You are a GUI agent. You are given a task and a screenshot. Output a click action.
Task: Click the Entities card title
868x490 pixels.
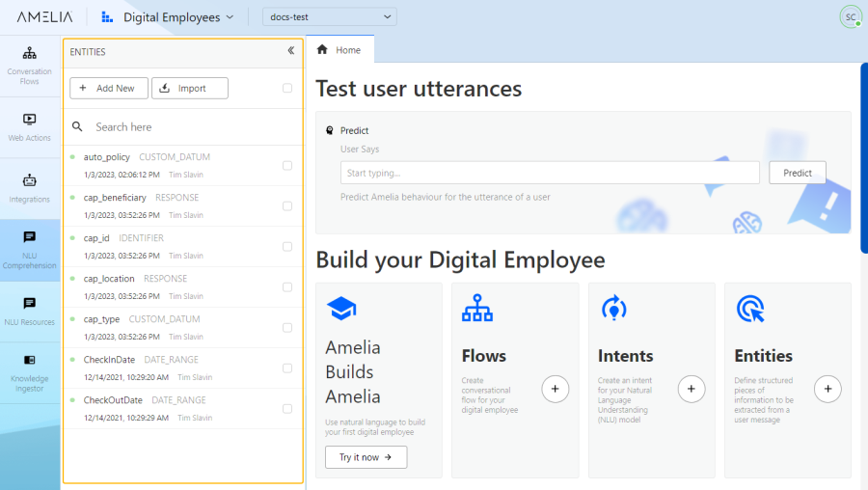point(764,356)
